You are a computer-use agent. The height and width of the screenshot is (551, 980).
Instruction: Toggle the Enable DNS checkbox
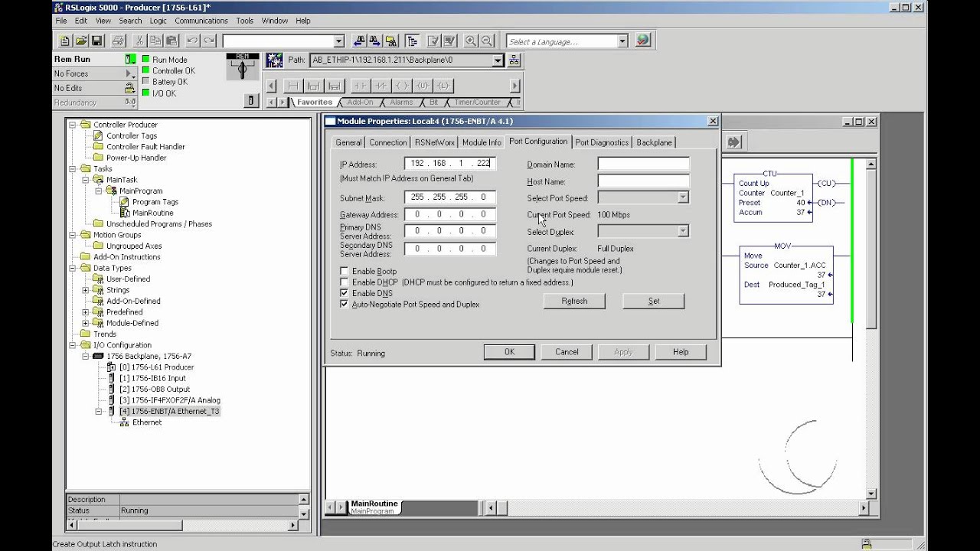click(x=344, y=293)
